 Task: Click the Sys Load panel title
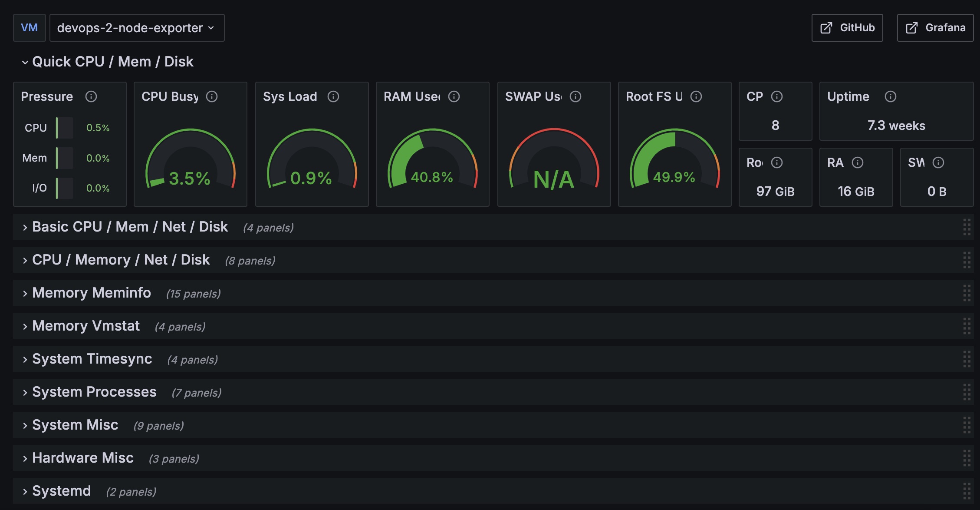290,96
